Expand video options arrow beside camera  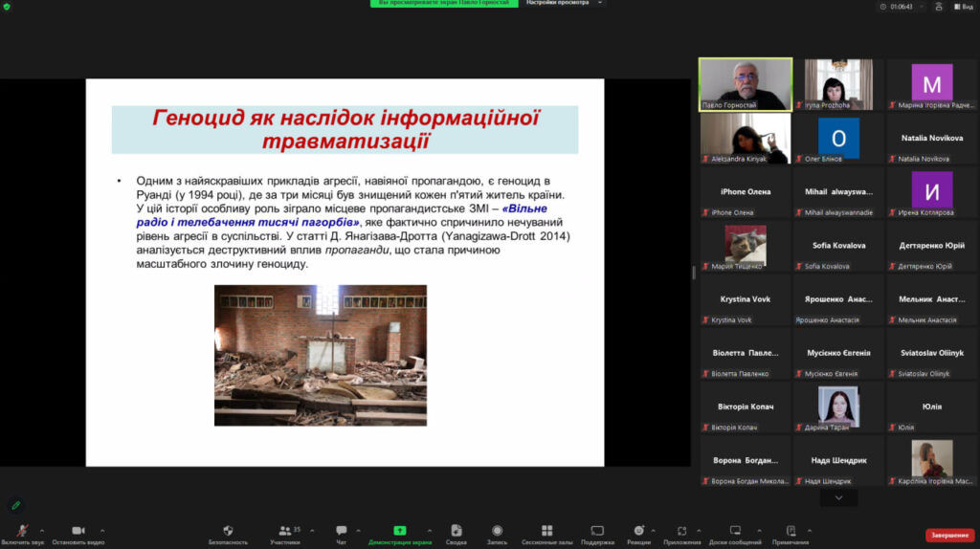(x=102, y=530)
